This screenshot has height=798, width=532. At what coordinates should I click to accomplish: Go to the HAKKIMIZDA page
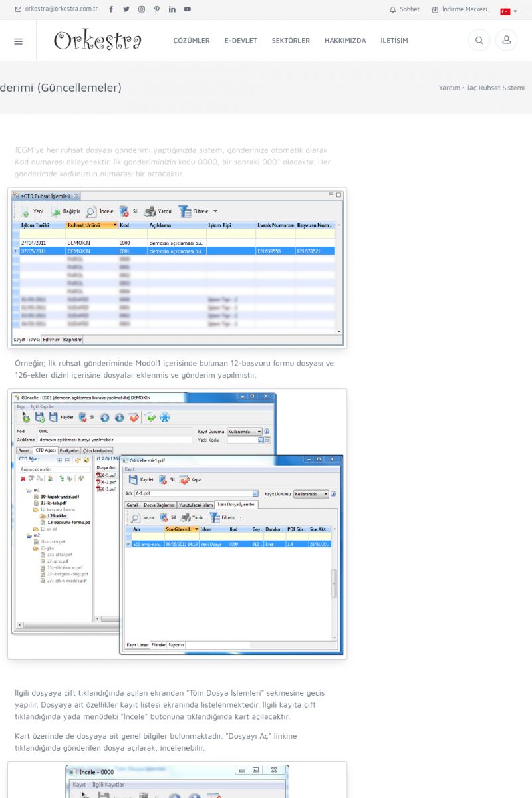pos(345,41)
